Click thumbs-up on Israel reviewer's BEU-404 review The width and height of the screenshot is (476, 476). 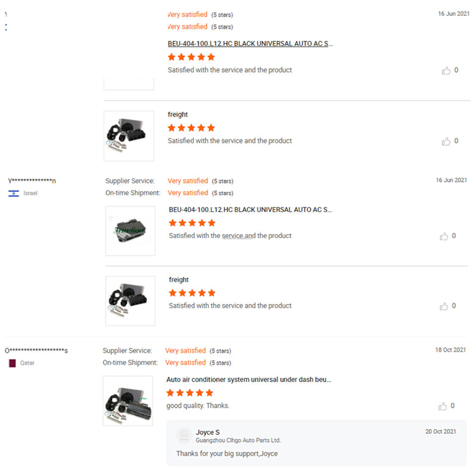point(444,237)
